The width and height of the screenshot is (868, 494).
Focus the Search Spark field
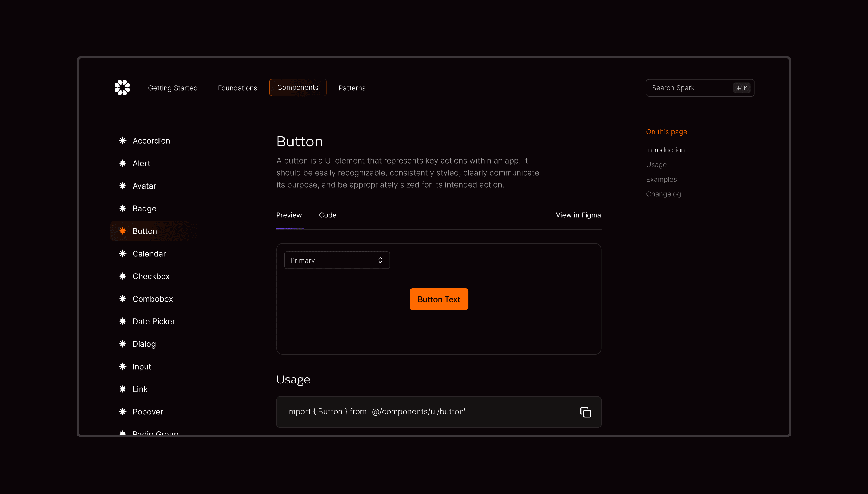point(689,88)
